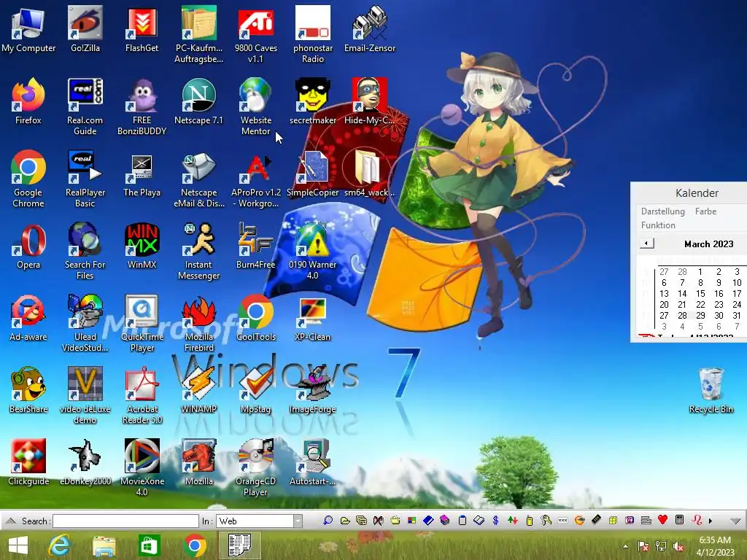Image resolution: width=747 pixels, height=560 pixels.
Task: Focus the Search text field
Action: click(125, 521)
